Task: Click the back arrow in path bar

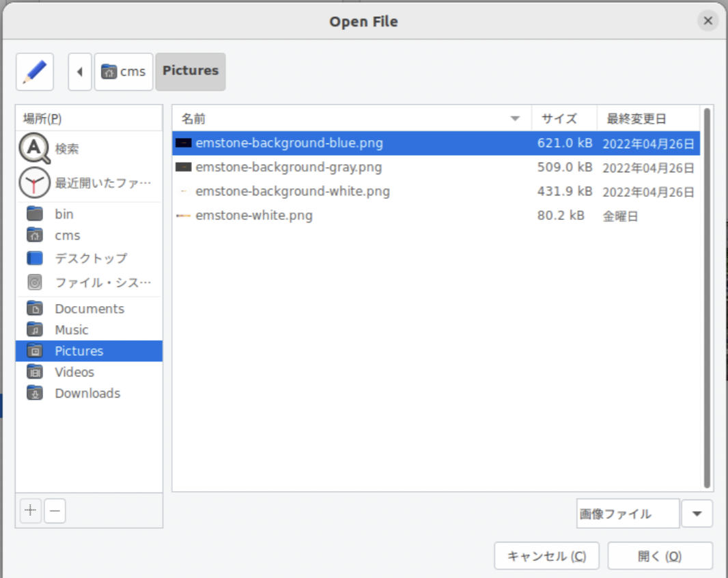Action: click(x=80, y=72)
